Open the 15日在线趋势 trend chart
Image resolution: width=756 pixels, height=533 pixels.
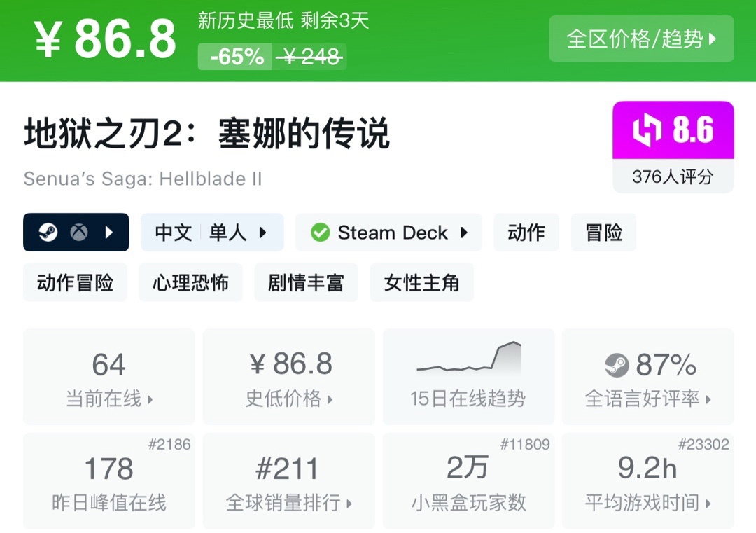pos(468,376)
